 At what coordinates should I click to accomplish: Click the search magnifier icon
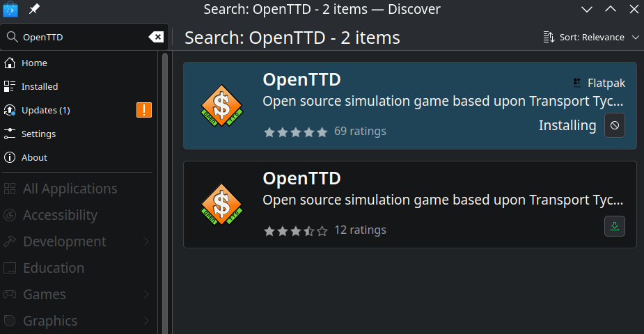pos(13,37)
